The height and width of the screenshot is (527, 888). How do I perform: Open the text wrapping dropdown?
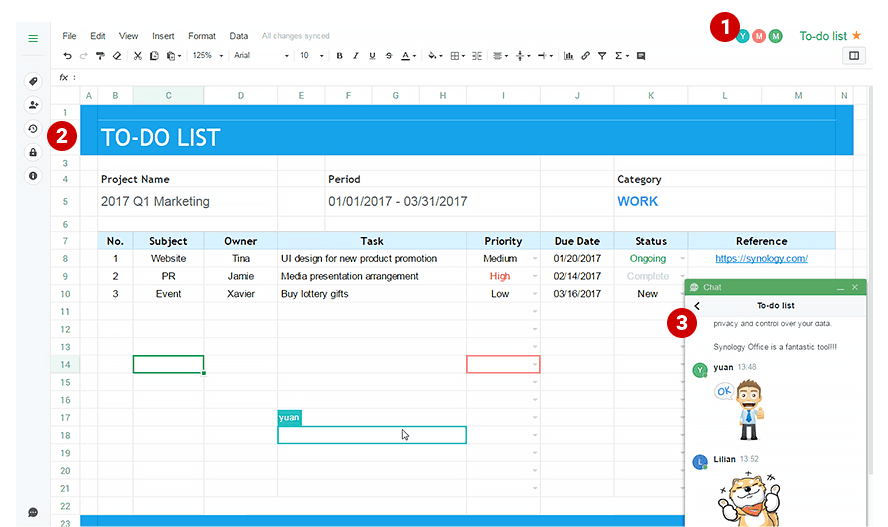pyautogui.click(x=545, y=55)
